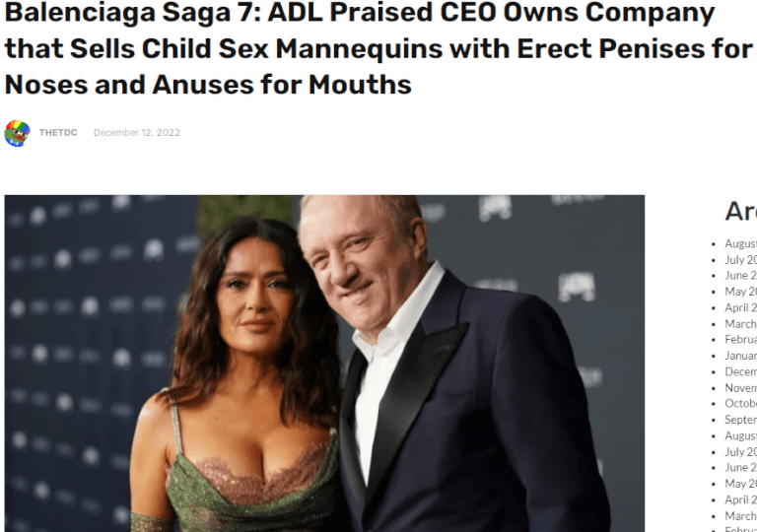
Task: Open the topmost August archive link
Action: click(740, 243)
